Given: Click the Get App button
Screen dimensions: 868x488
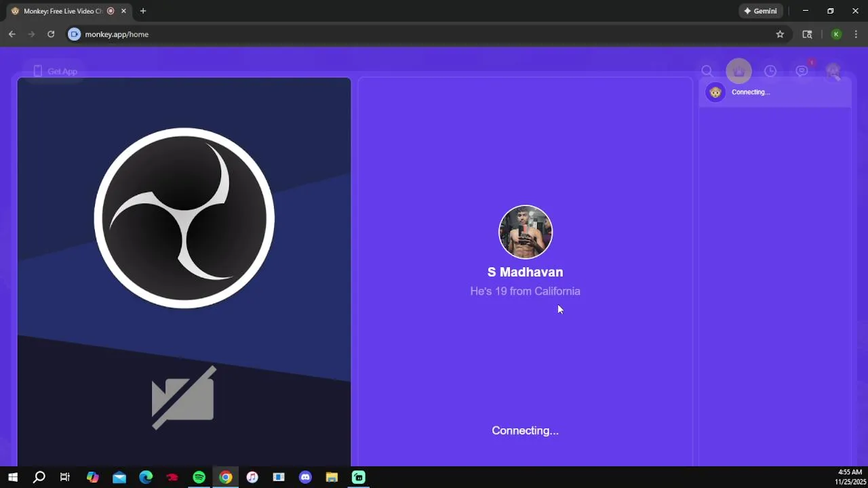Looking at the screenshot, I should tap(55, 71).
